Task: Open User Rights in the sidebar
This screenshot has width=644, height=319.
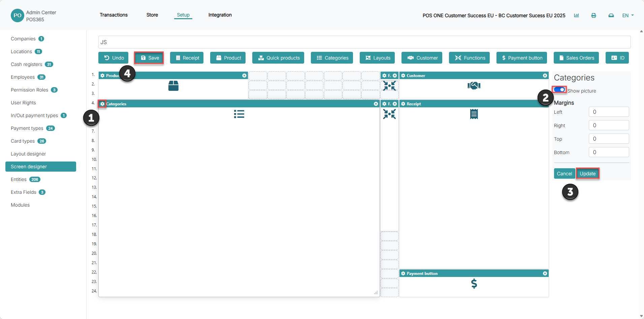Action: click(x=23, y=103)
